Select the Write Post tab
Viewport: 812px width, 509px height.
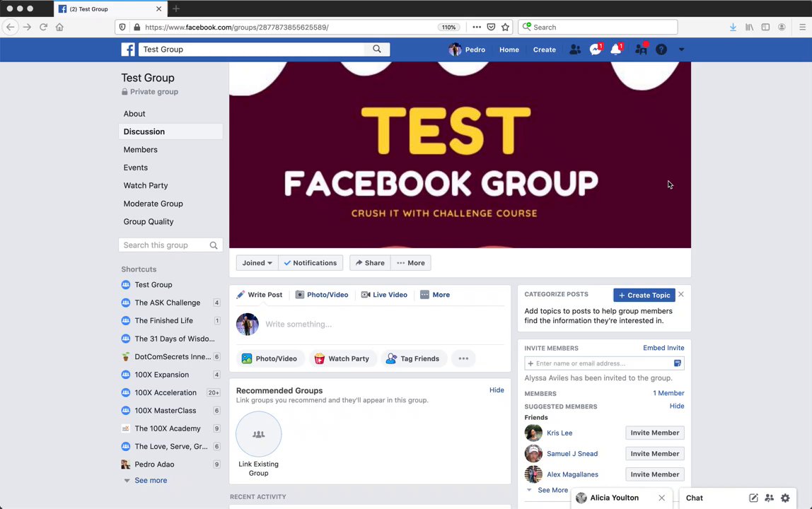[x=260, y=295]
